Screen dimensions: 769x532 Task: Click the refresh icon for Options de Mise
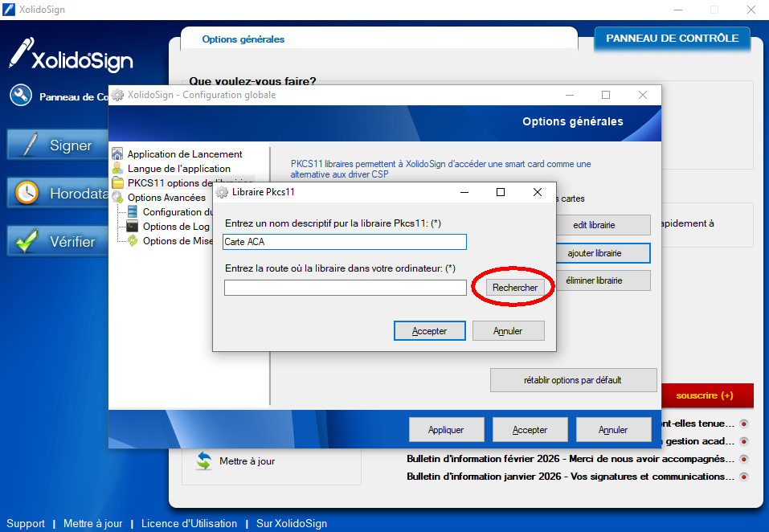(x=133, y=240)
